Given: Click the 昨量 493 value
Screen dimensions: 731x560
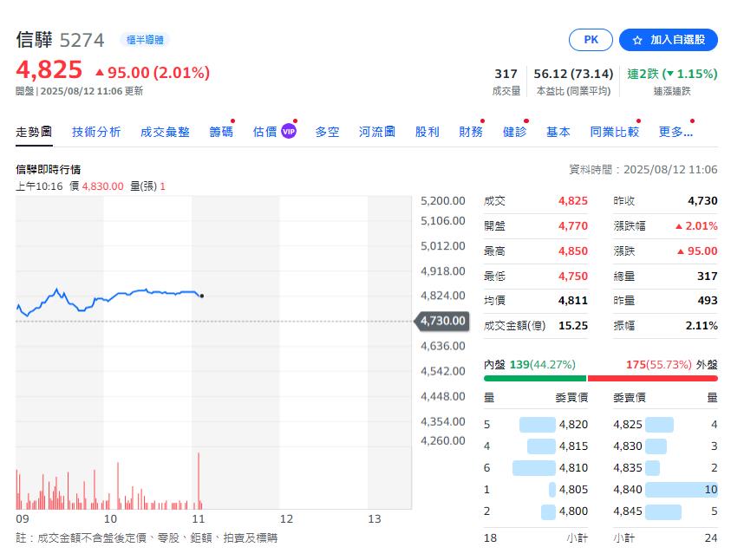Looking at the screenshot, I should (708, 301).
